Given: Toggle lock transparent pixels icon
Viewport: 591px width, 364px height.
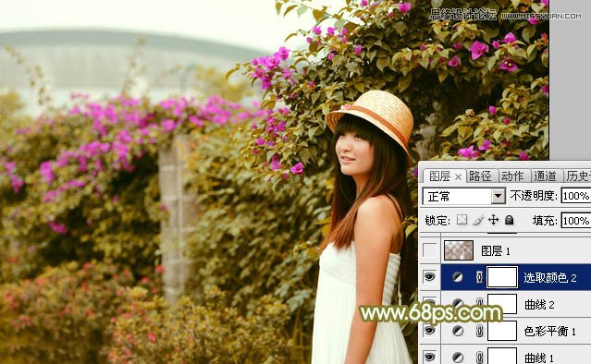Looking at the screenshot, I should [x=462, y=220].
